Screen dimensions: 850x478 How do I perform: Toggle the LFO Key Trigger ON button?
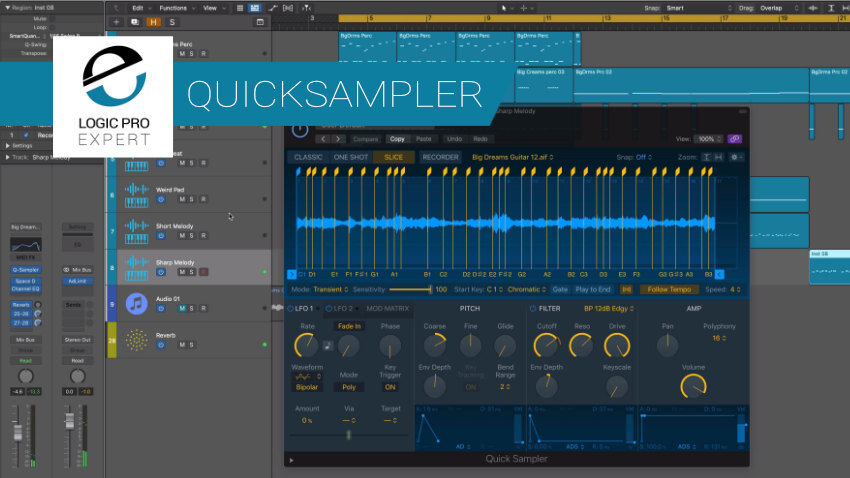point(390,387)
